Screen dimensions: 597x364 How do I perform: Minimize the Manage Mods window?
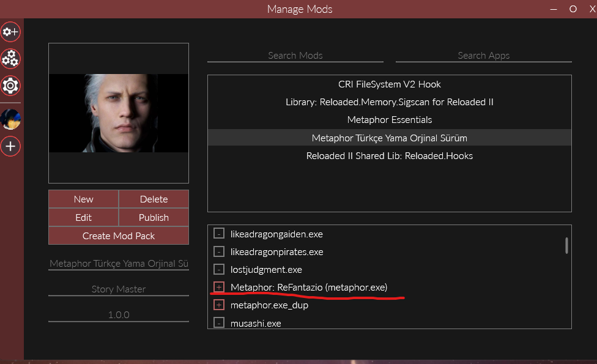(x=554, y=9)
